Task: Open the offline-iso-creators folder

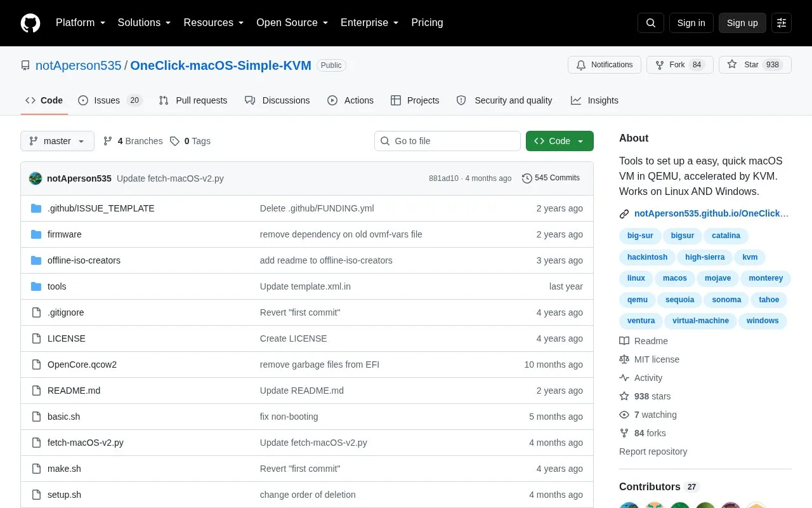Action: pos(84,260)
